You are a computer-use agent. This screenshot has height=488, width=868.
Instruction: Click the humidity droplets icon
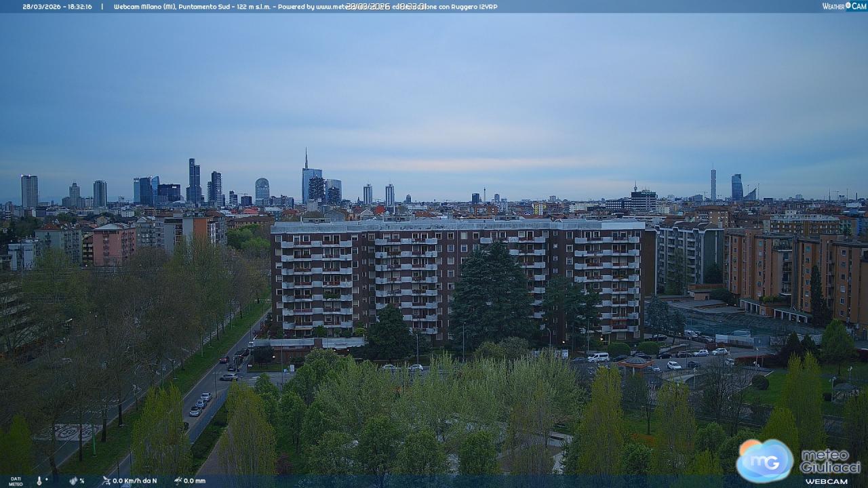(73, 481)
